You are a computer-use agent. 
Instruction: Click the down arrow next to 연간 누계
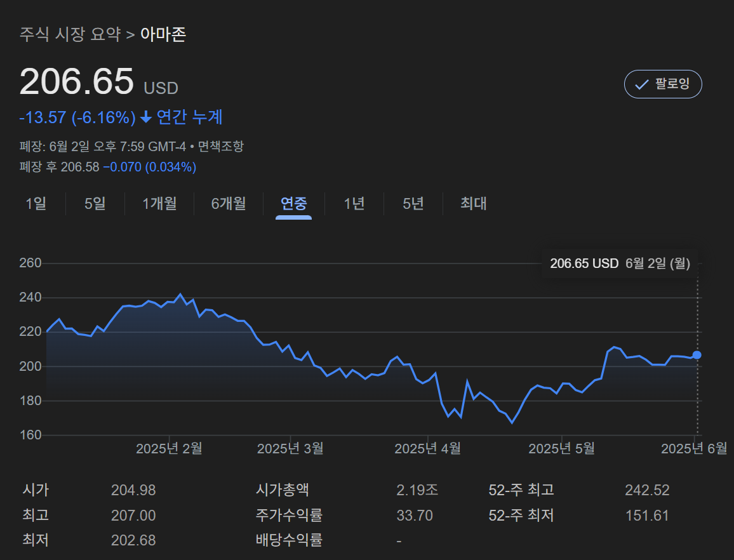point(146,117)
